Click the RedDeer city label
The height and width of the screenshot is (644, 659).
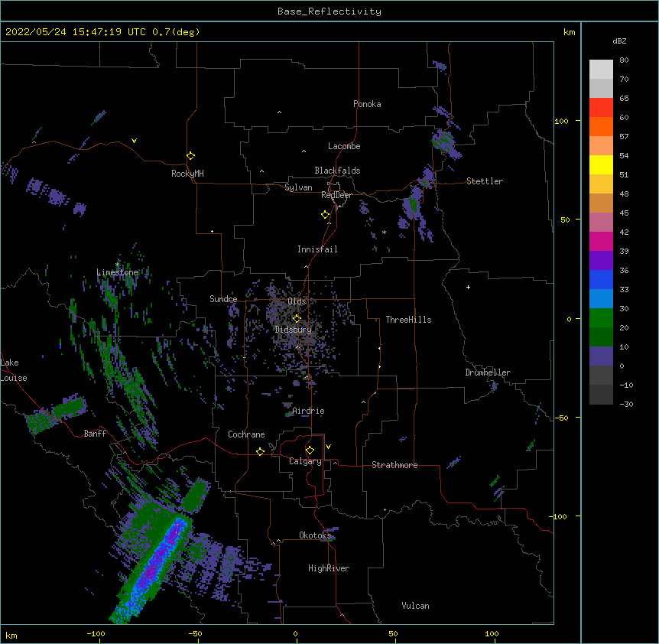pos(336,195)
